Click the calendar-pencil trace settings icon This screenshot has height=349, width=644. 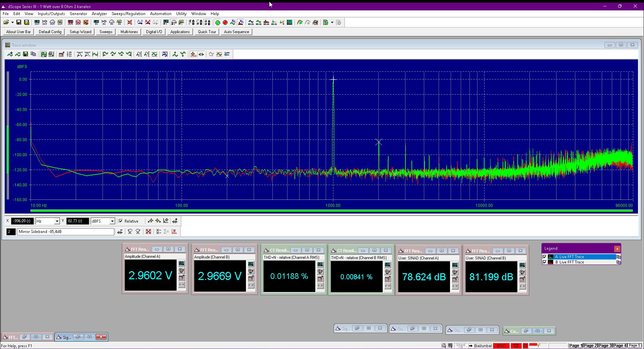pos(61,54)
